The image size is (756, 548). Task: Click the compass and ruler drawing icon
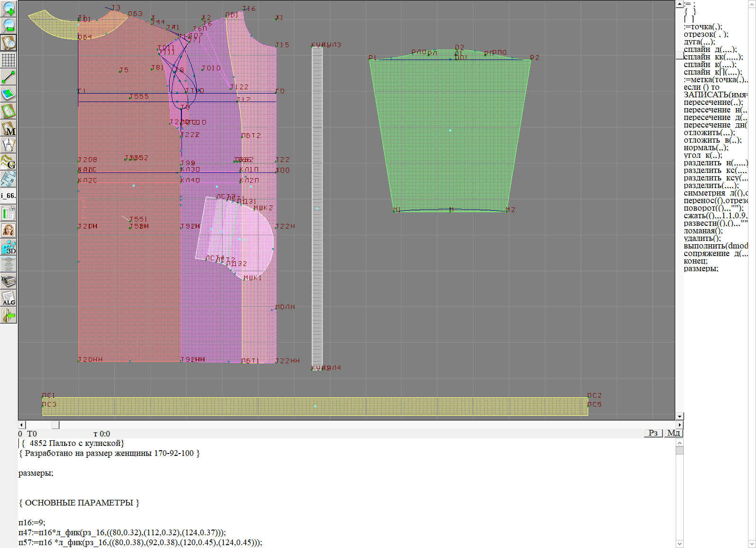tap(9, 145)
